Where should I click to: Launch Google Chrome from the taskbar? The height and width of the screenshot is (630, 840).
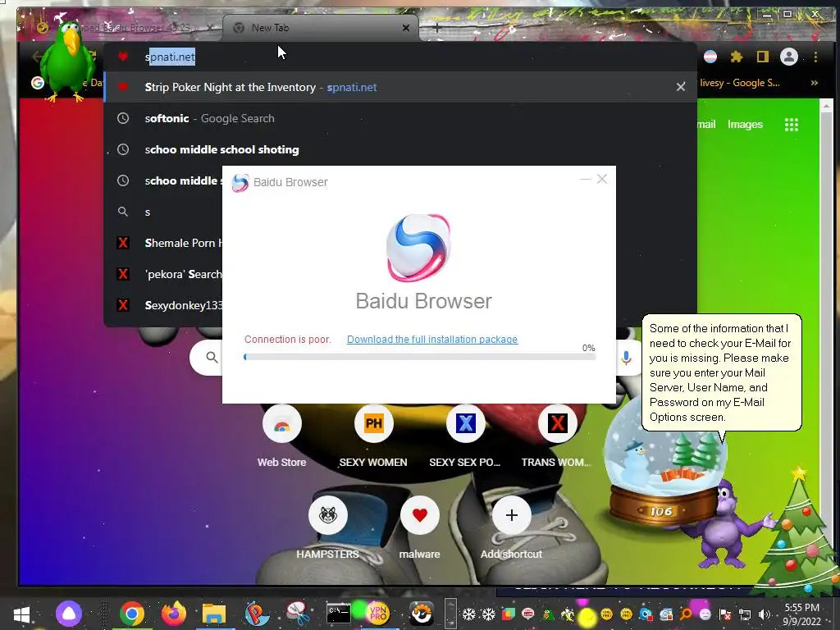point(132,614)
